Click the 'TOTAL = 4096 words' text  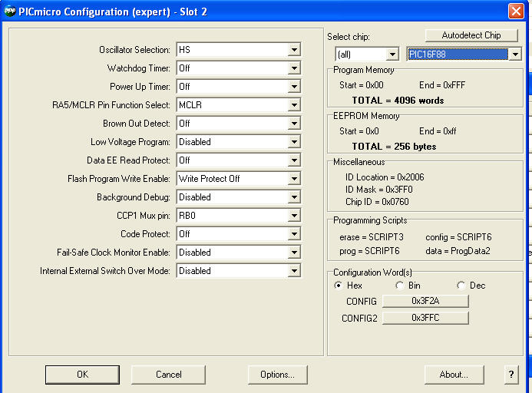(398, 101)
